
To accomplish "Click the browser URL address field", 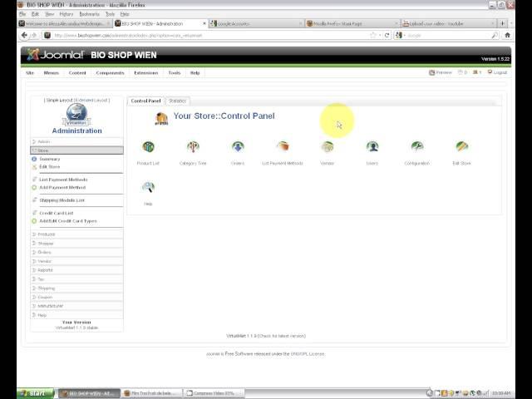I will 210,35.
